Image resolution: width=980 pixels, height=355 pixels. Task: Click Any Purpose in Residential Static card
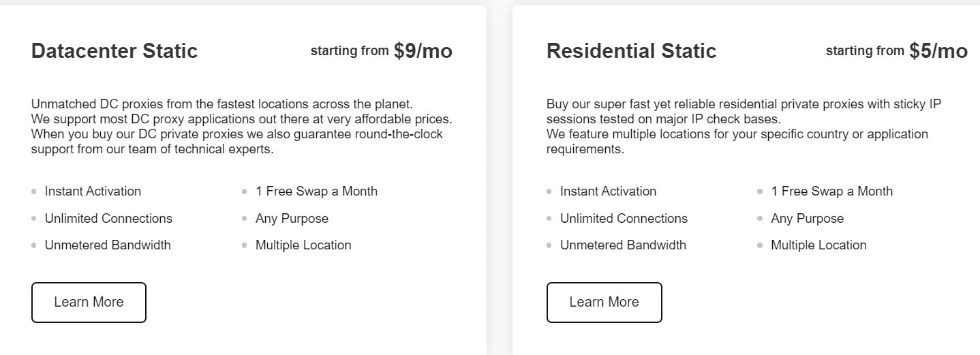point(807,219)
